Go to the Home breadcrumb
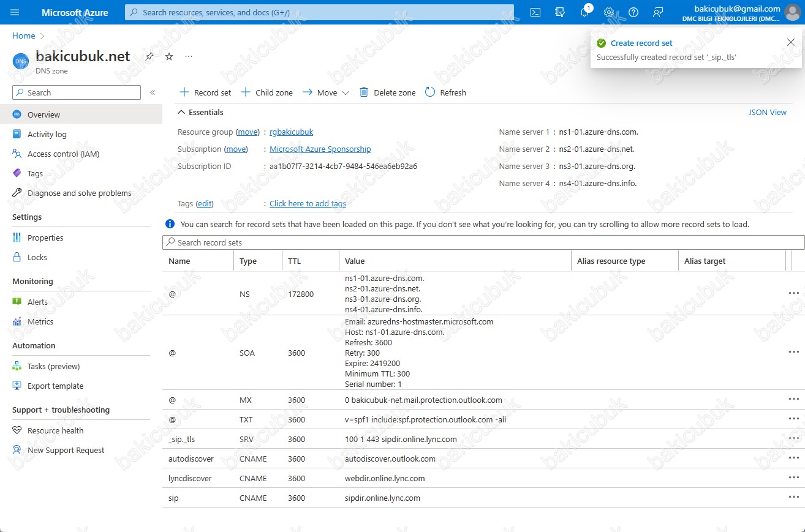 (24, 36)
